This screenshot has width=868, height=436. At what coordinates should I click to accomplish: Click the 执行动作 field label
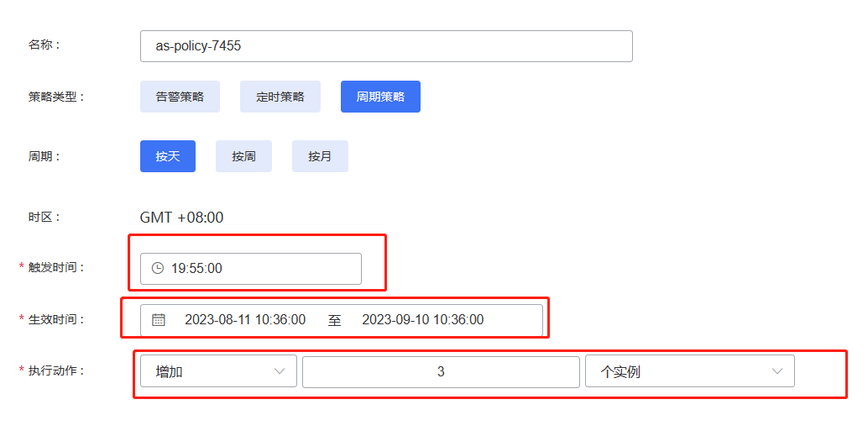(x=57, y=370)
